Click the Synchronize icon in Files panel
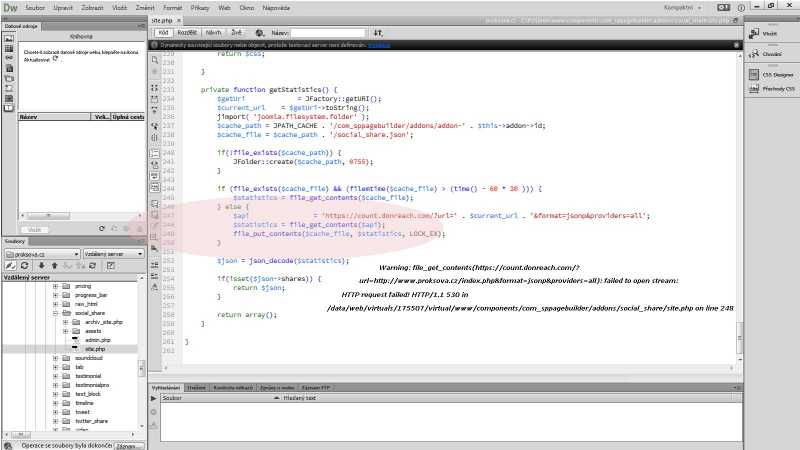Image resolution: width=800 pixels, height=450 pixels. 93,266
